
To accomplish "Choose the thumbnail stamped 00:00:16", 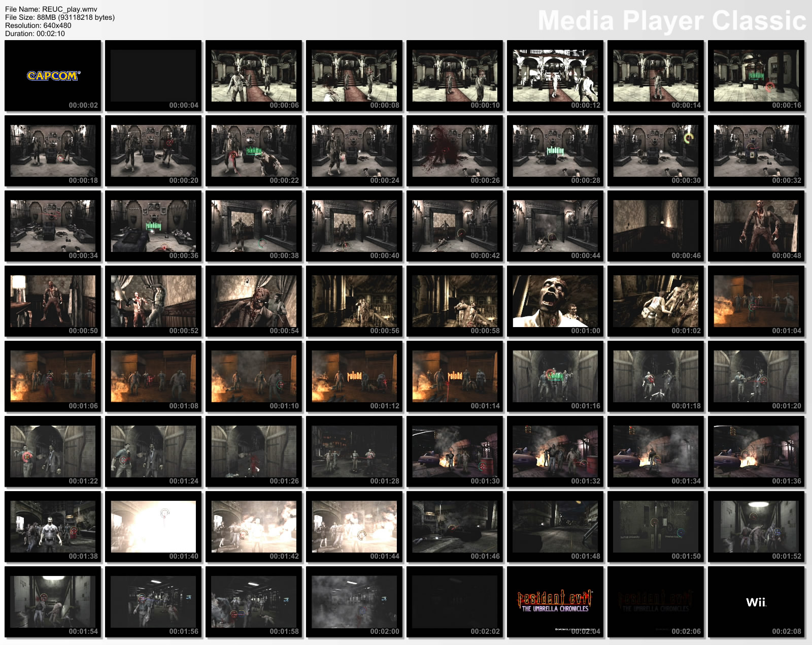I will 756,76.
